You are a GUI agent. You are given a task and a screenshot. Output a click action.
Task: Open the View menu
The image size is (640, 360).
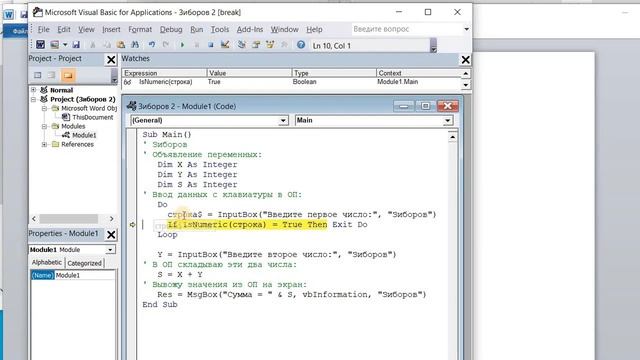[x=86, y=29]
